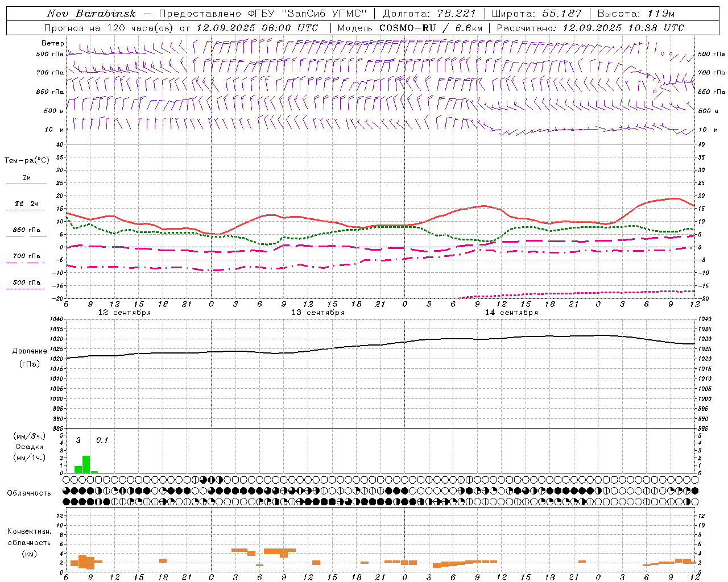The width and height of the screenshot is (728, 582).
Task: Click the (км) convective height unit label
Action: click(x=29, y=554)
